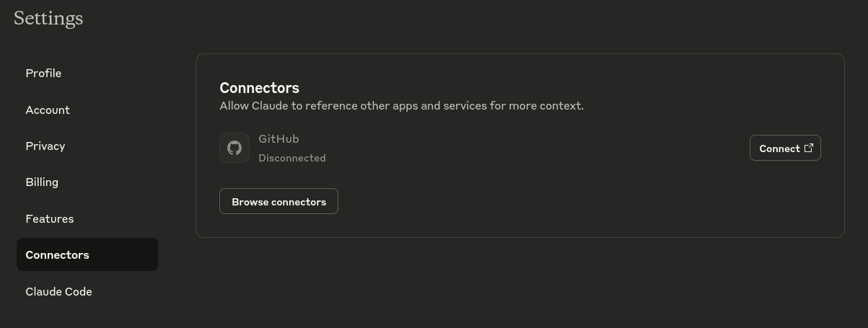Select the Privacy menu item

pyautogui.click(x=45, y=146)
